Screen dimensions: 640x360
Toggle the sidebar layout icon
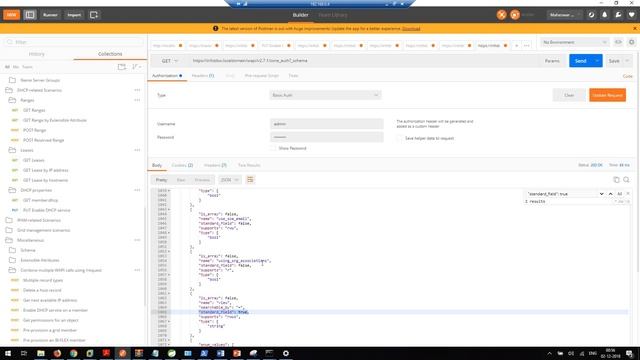[30, 15]
